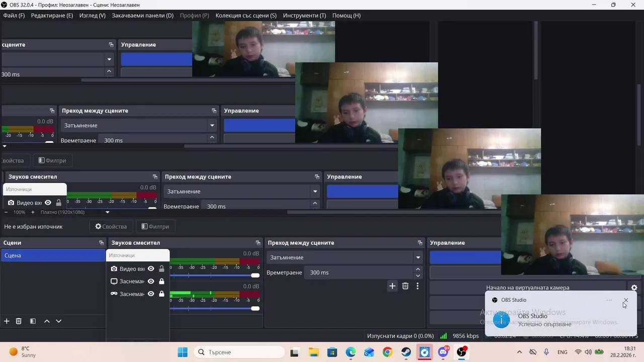Remove the selected scene with the trash icon under Сцена

[19, 321]
